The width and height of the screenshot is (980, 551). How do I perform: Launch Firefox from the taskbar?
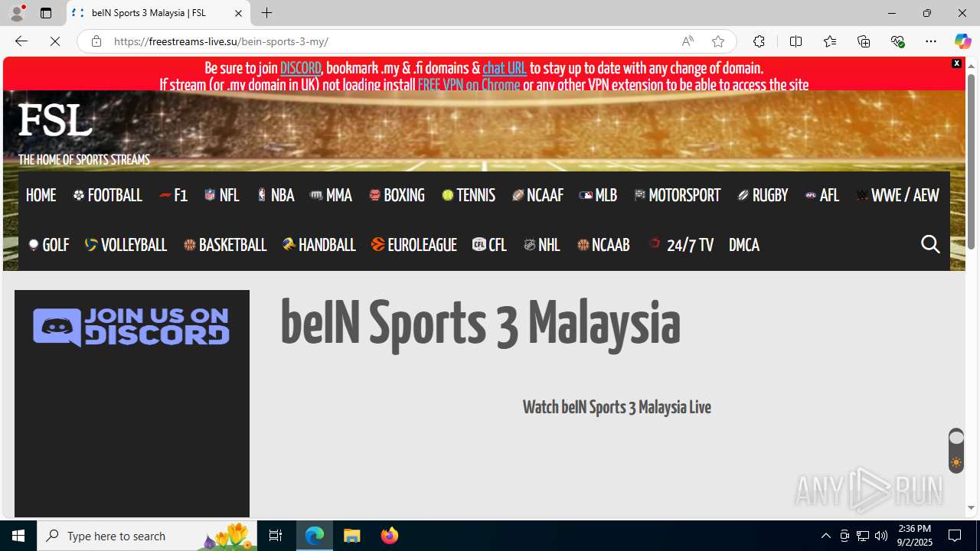tap(390, 536)
